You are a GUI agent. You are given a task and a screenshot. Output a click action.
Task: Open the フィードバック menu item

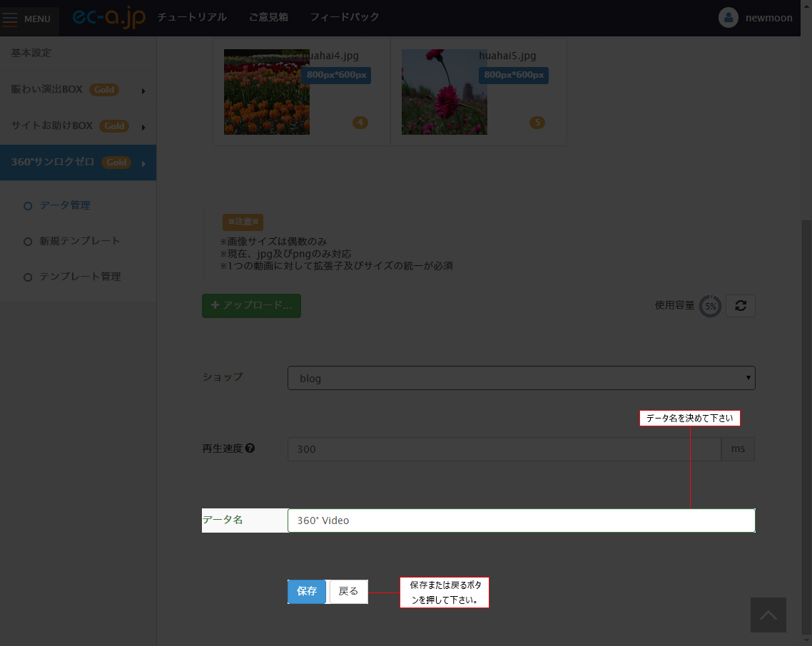point(345,17)
